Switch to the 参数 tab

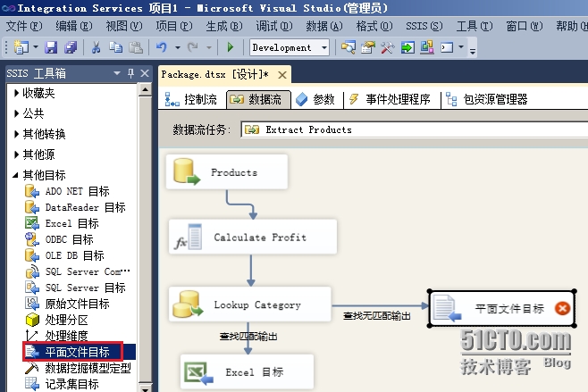(315, 100)
